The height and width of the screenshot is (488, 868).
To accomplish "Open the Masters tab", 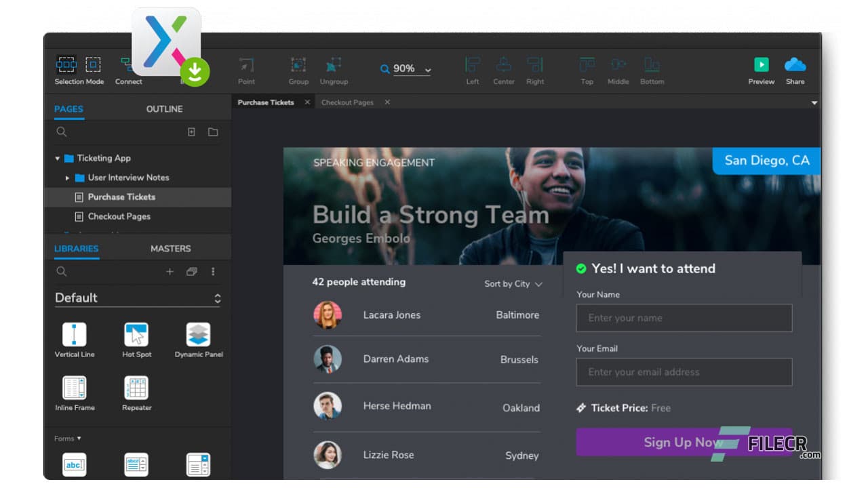I will point(170,248).
